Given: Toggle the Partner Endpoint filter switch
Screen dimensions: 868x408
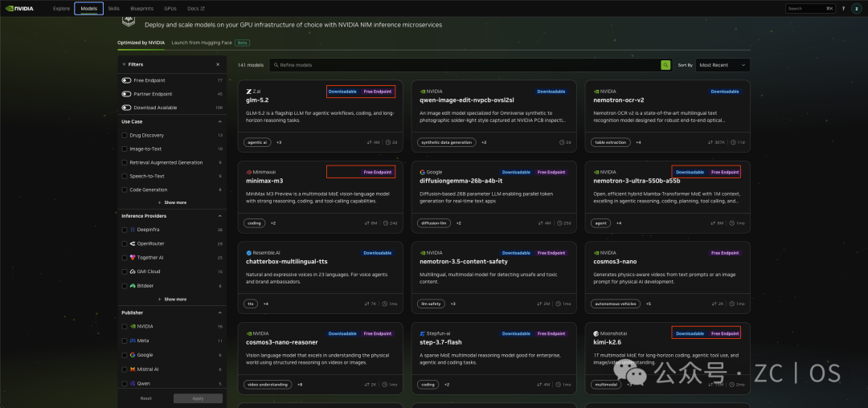Looking at the screenshot, I should [x=126, y=94].
